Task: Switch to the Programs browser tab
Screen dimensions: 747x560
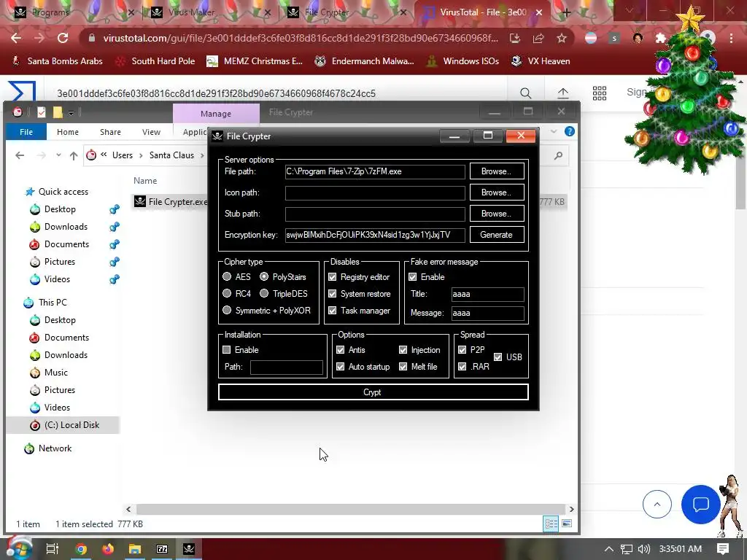Action: [50, 12]
